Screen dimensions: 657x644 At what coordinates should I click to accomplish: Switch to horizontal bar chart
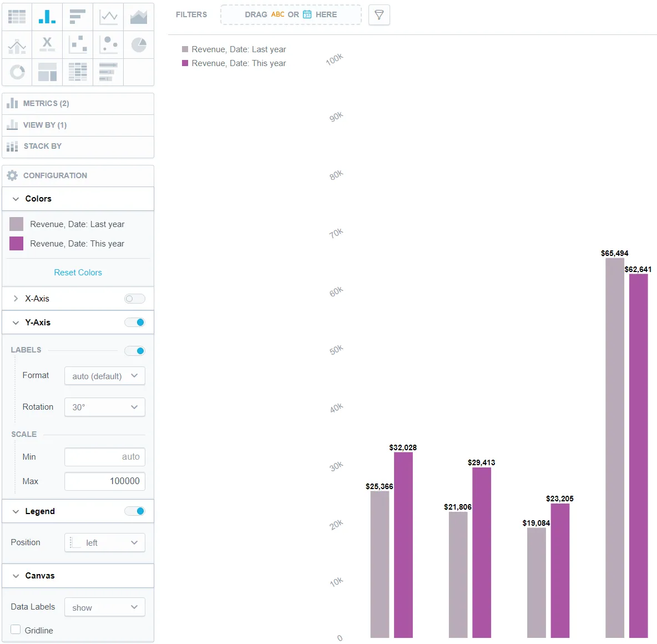click(x=78, y=17)
